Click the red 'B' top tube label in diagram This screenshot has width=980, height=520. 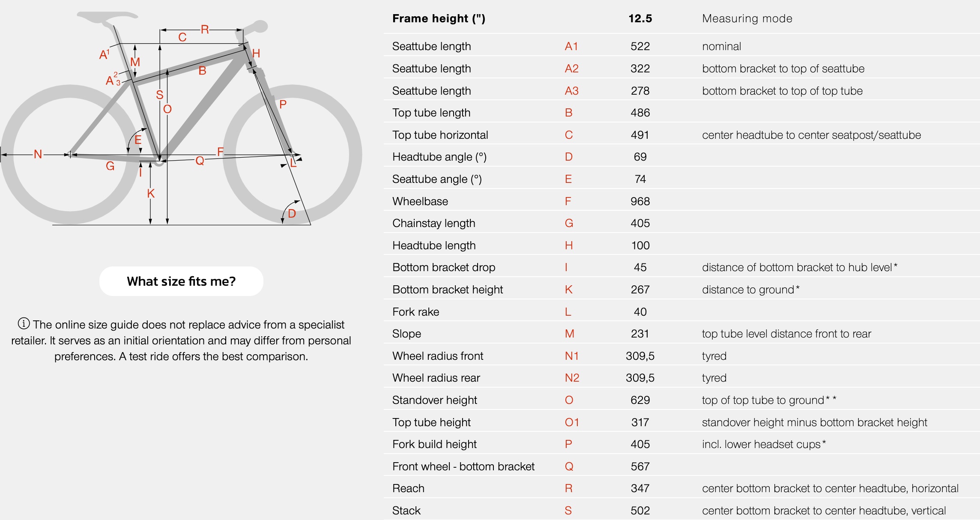203,70
